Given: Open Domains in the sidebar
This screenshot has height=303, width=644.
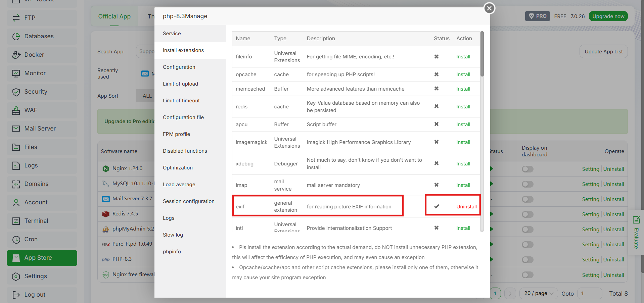Looking at the screenshot, I should [x=42, y=184].
